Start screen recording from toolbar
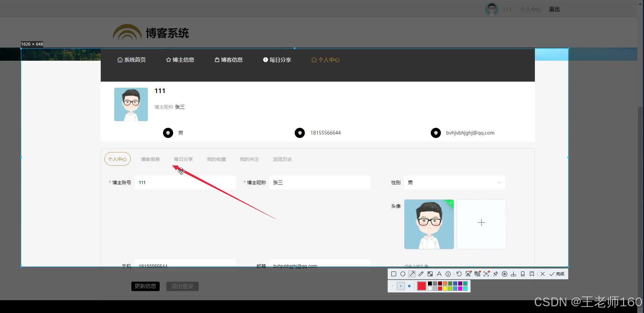This screenshot has width=644, height=313. [x=505, y=274]
